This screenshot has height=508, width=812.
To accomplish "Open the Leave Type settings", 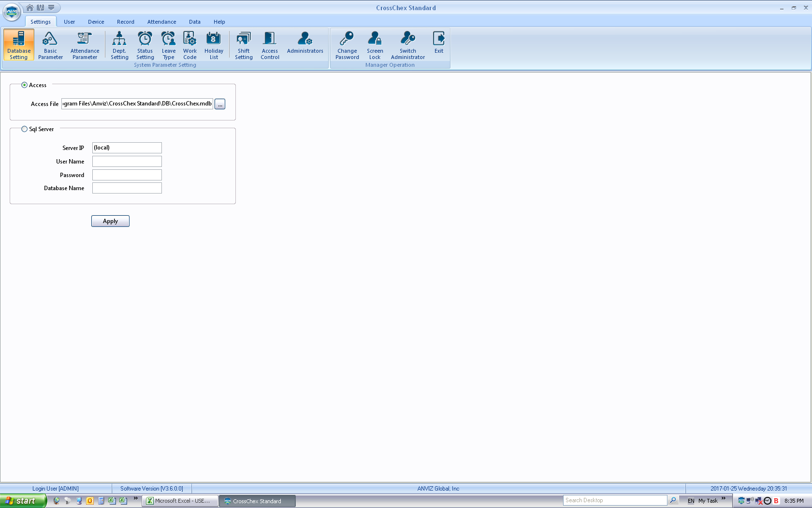I will coord(169,45).
